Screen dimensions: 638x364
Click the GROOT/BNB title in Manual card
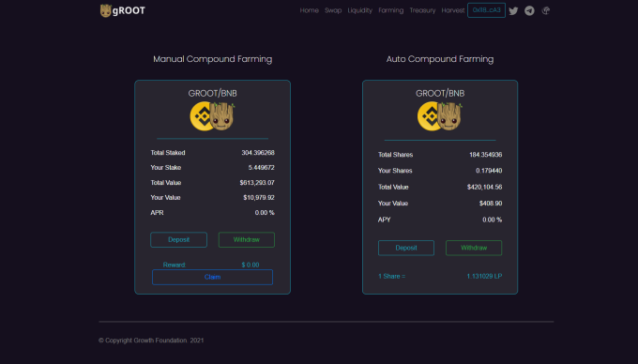coord(212,93)
